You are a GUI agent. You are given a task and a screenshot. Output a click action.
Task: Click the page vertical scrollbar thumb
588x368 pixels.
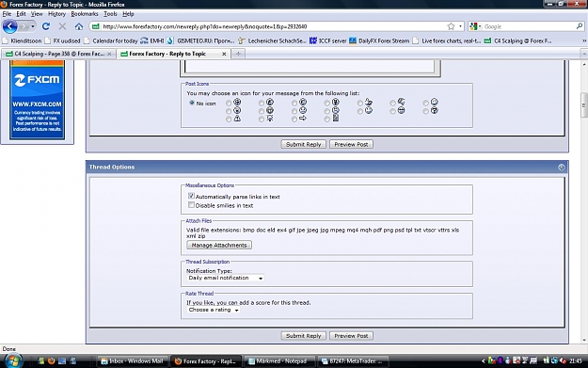(584, 105)
